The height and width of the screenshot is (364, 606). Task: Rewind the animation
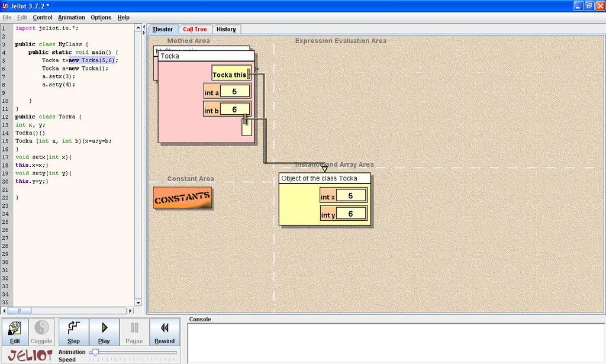(165, 332)
